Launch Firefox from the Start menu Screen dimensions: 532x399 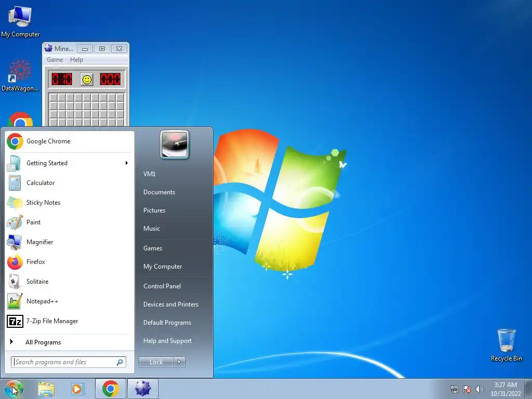tap(70, 262)
